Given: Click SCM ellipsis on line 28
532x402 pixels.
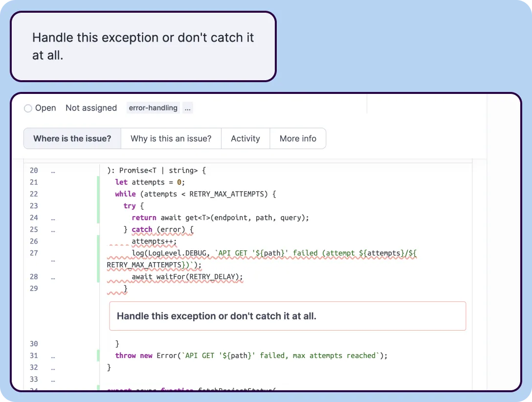Looking at the screenshot, I should [x=53, y=278].
